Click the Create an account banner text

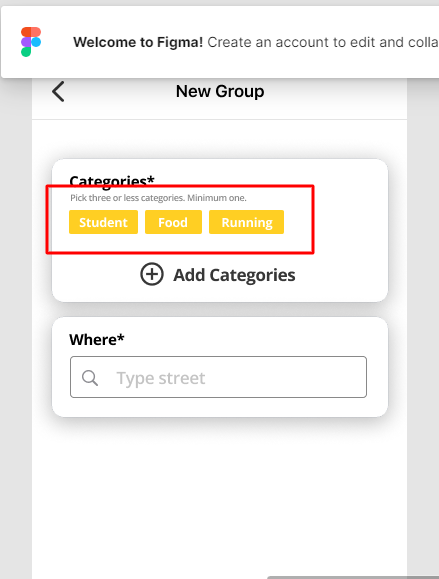coord(323,42)
